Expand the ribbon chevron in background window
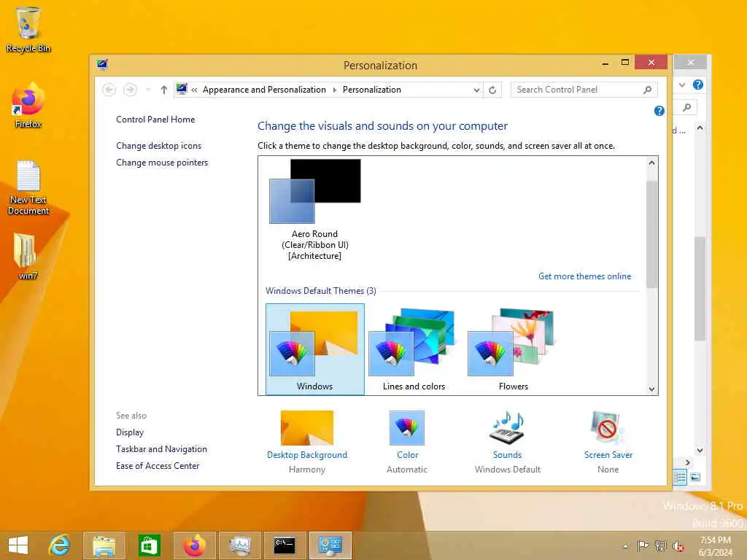Viewport: 747px width, 560px height. [682, 85]
